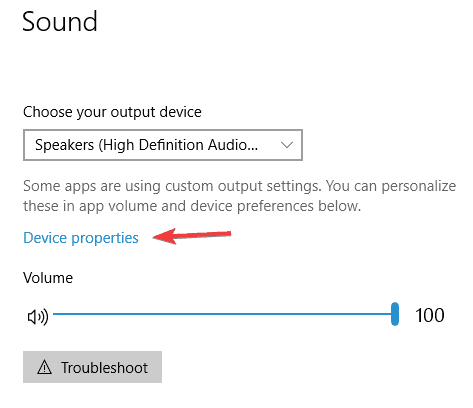Open the Device properties link
Viewport: 473px width, 408px height.
tap(81, 238)
